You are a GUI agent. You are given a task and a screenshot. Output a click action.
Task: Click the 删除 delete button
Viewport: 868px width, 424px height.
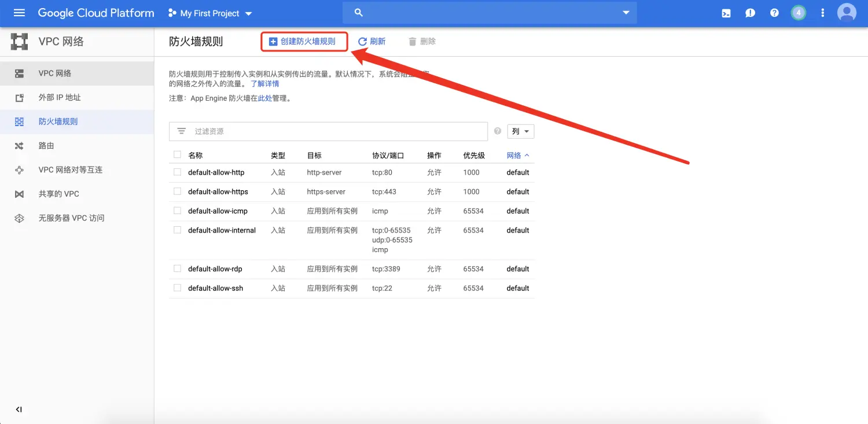tap(422, 42)
